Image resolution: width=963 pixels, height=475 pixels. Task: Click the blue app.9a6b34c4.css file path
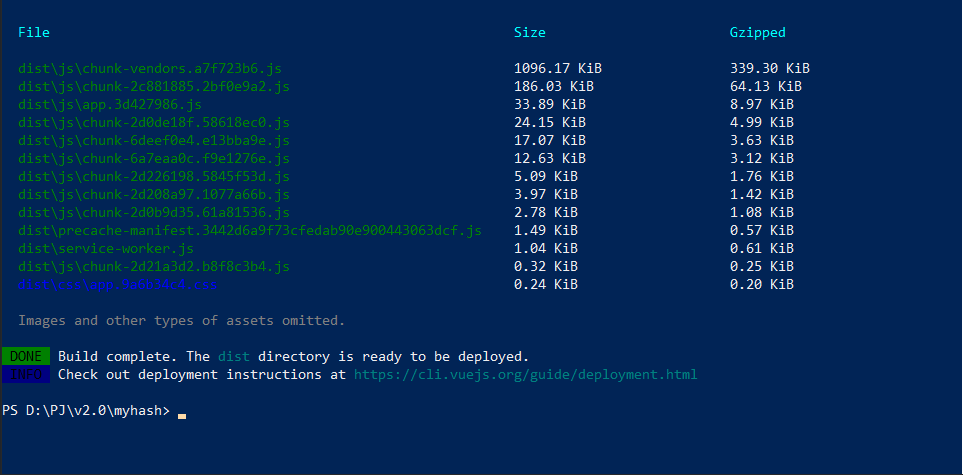point(118,285)
